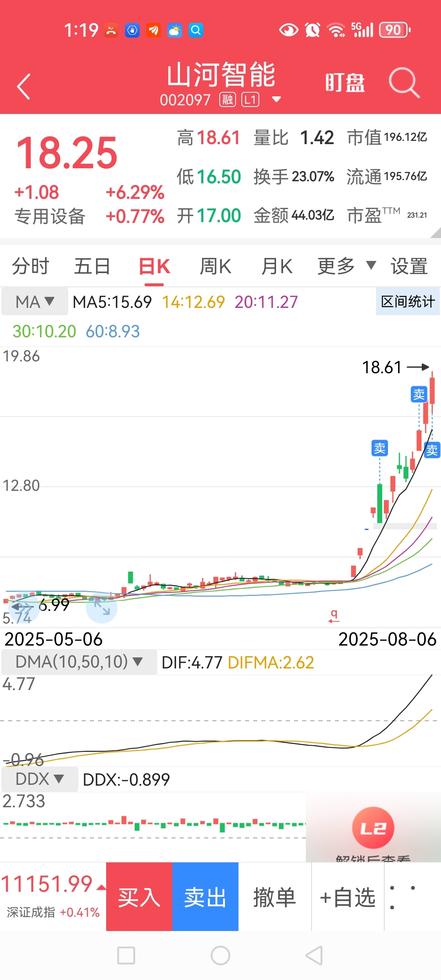Tap 金额 44.03亿 amount value
The image size is (441, 980).
coord(294,215)
